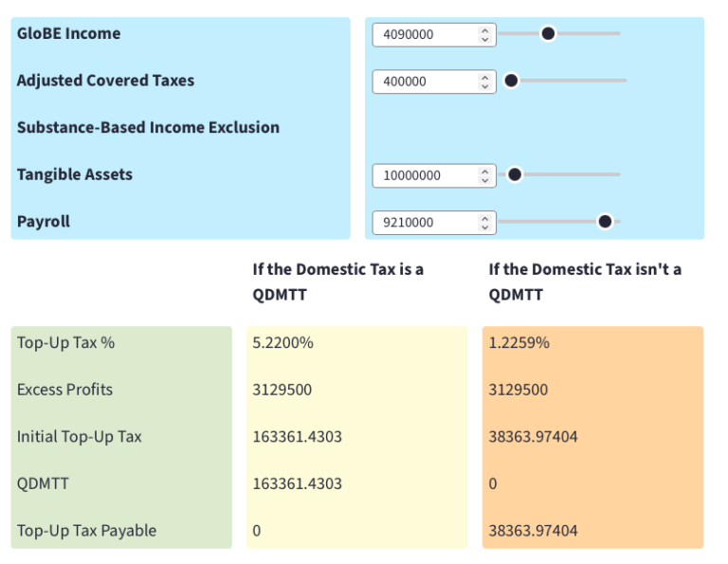Screen dimensions: 728x564
Task: Step down the Tangible Assets value
Action: [x=485, y=180]
